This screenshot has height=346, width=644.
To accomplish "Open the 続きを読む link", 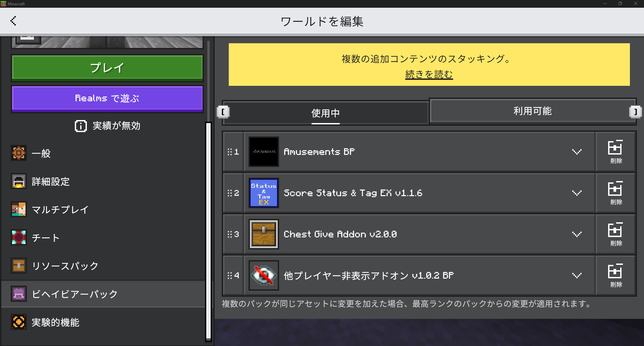I will pos(429,74).
